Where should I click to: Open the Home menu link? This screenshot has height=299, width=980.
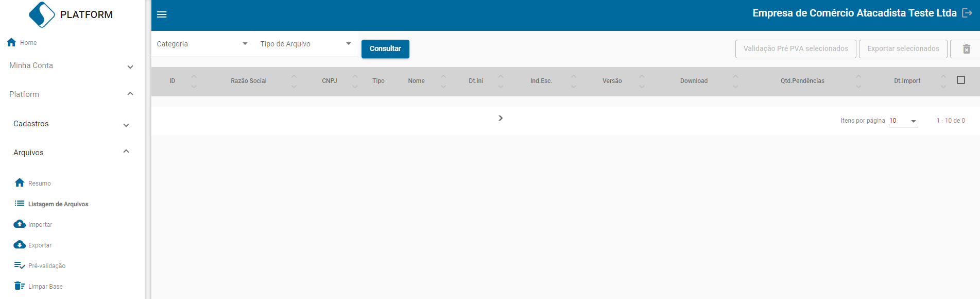(x=28, y=43)
